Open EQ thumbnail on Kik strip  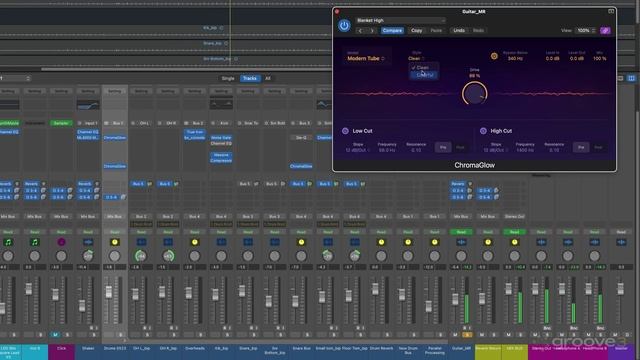[221, 104]
